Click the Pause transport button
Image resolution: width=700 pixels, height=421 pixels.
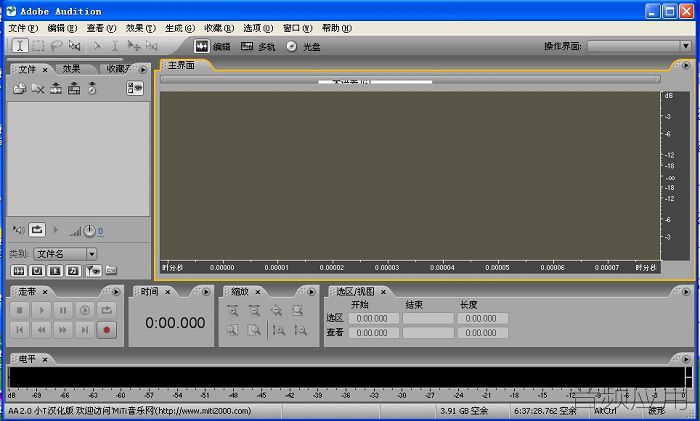tap(63, 310)
